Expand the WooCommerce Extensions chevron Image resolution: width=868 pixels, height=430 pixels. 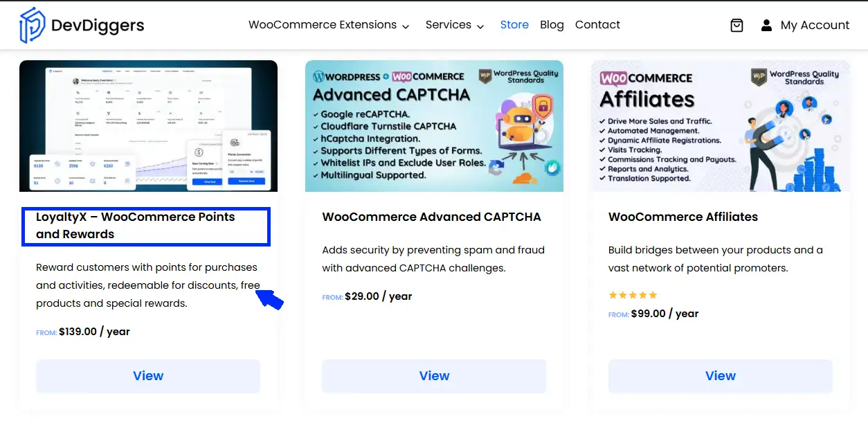coord(406,26)
